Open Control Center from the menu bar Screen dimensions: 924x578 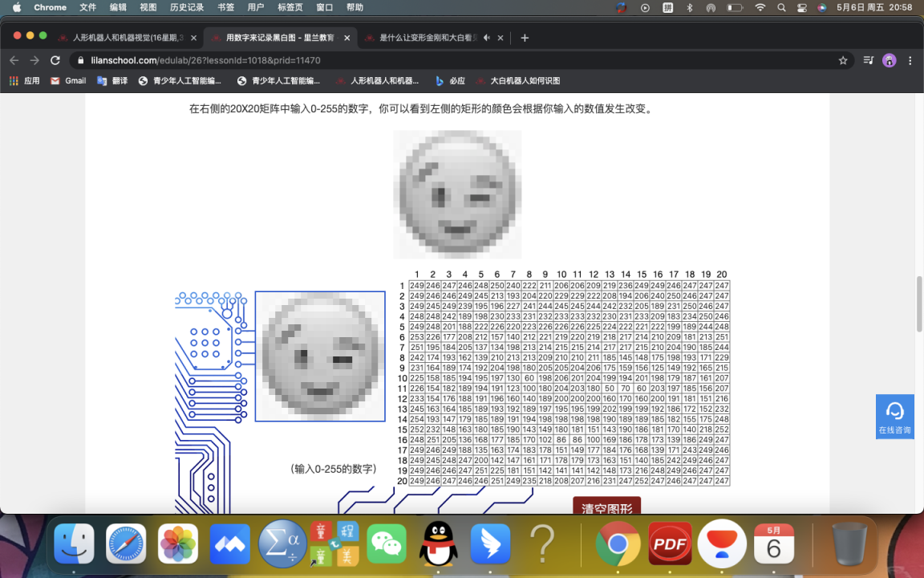point(802,8)
